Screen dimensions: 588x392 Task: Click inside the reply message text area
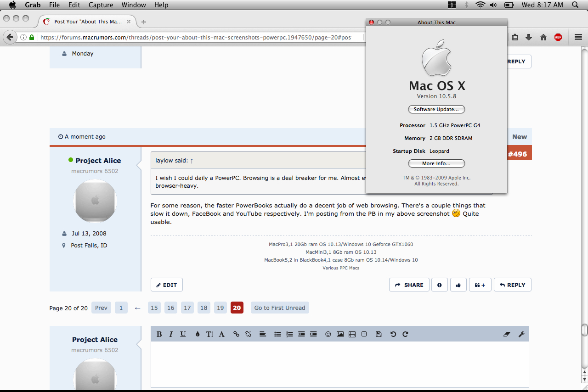point(340,364)
